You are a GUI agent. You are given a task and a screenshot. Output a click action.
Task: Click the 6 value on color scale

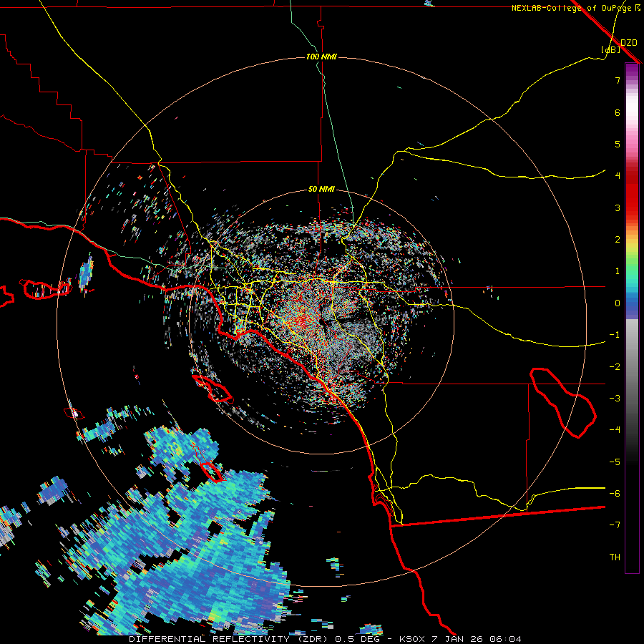pyautogui.click(x=618, y=112)
